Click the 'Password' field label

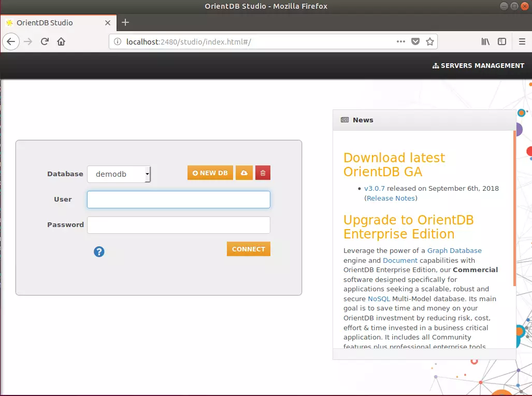pos(65,225)
